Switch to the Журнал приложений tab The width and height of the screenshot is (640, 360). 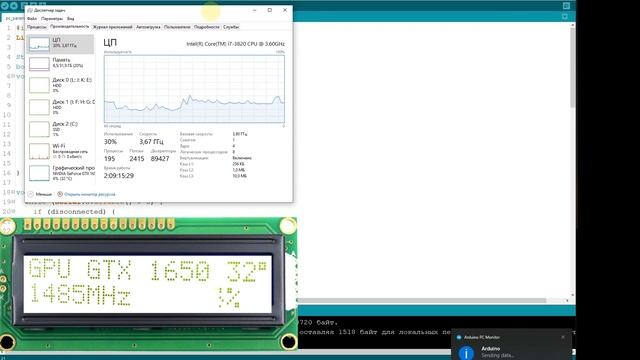tap(113, 27)
